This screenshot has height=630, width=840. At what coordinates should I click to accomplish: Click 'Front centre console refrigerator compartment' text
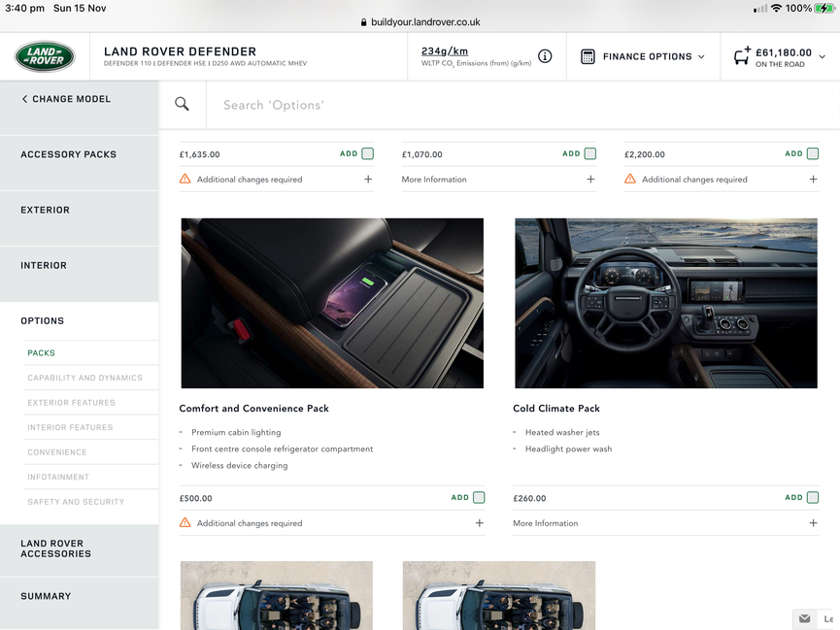283,448
